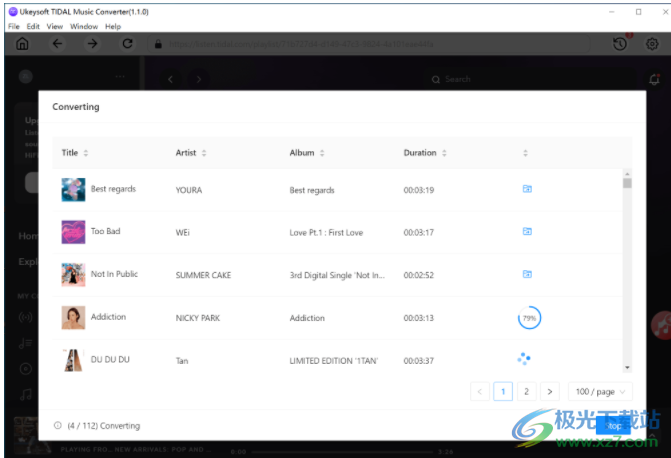
Task: Click the Addiction album thumbnail
Action: pyautogui.click(x=73, y=318)
